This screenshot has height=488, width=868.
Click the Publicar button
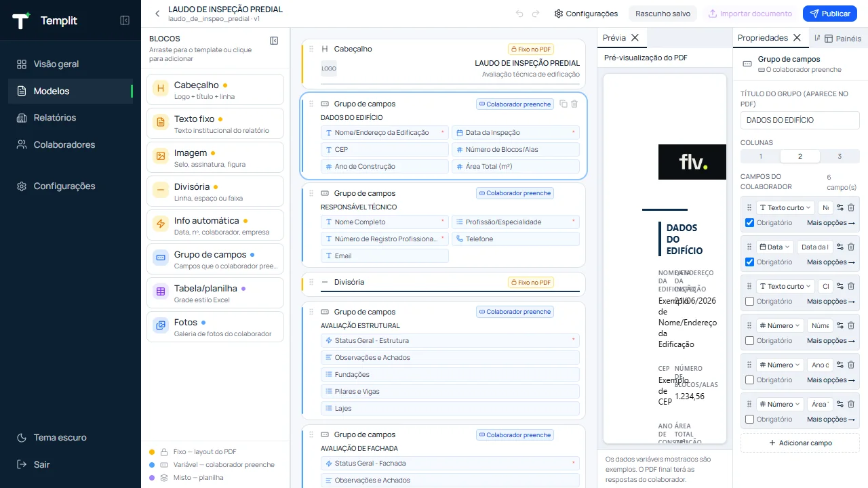click(830, 14)
